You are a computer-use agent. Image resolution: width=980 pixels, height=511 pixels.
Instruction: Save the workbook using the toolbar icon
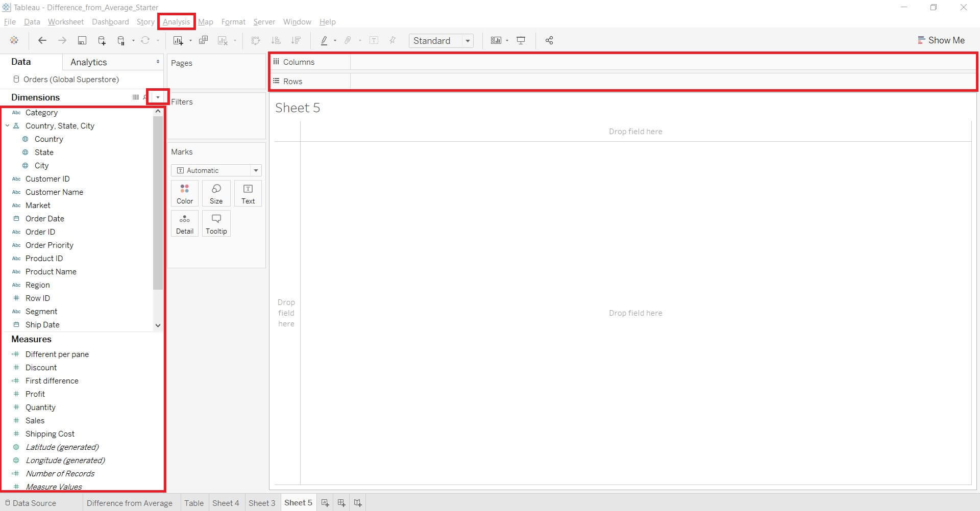point(82,40)
